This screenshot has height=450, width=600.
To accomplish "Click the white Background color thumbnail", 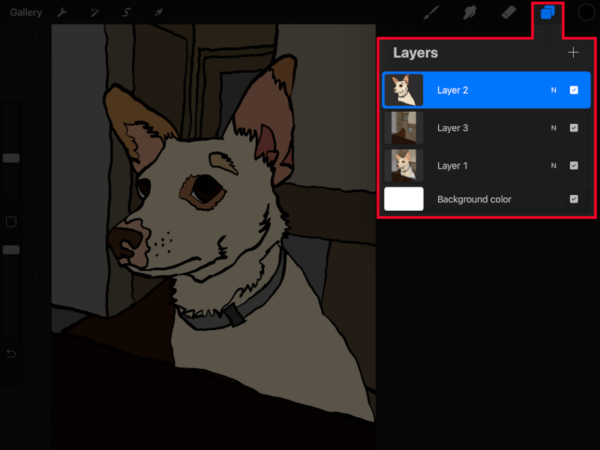I will [x=404, y=199].
